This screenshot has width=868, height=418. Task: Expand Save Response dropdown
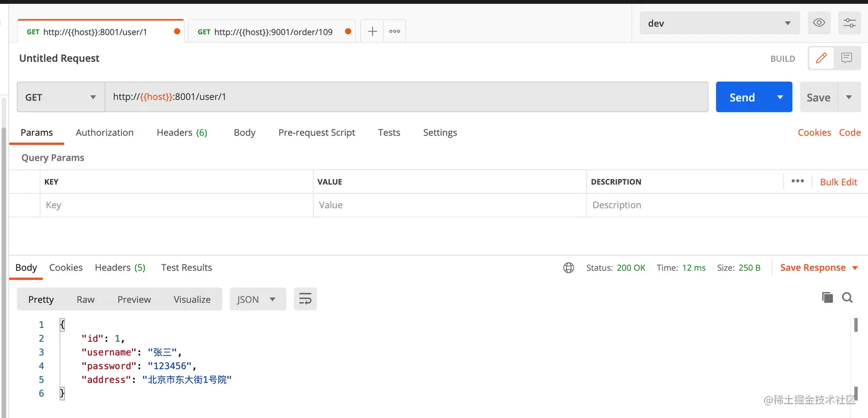tap(855, 268)
